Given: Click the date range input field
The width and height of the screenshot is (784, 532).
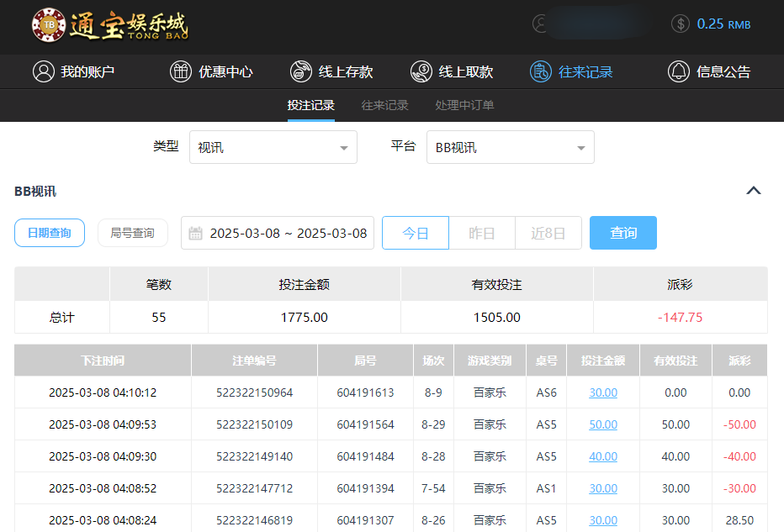Looking at the screenshot, I should (x=278, y=233).
